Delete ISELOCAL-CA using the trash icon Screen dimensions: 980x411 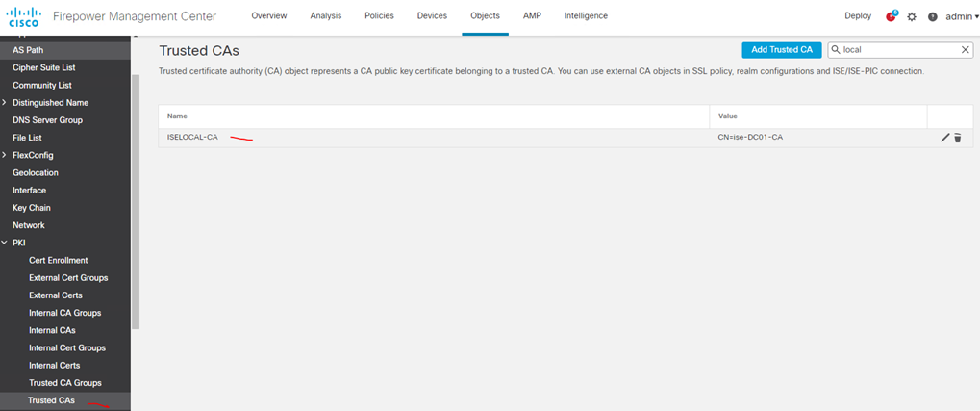tap(958, 138)
